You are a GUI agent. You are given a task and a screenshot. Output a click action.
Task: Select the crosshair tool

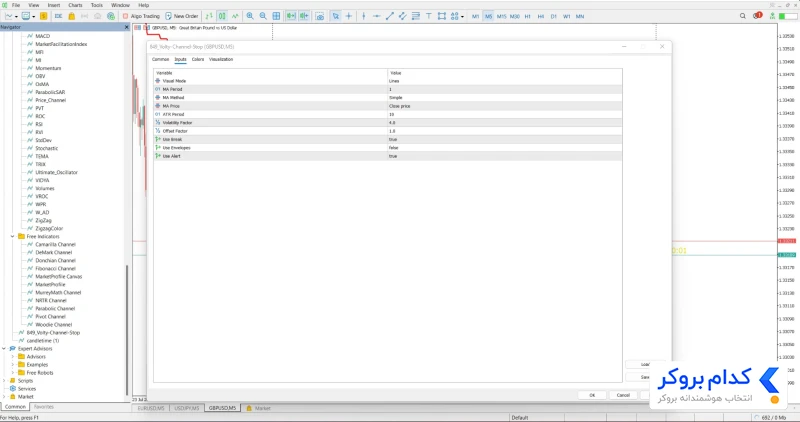(349, 16)
